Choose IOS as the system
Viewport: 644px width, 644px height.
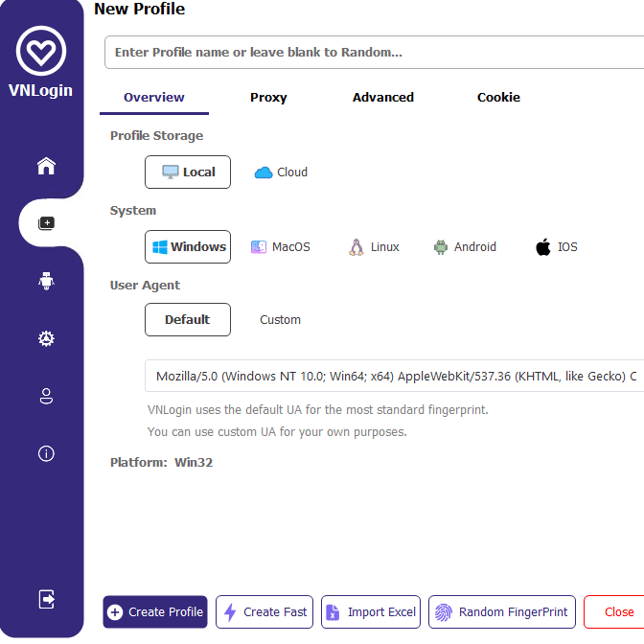[x=557, y=247]
